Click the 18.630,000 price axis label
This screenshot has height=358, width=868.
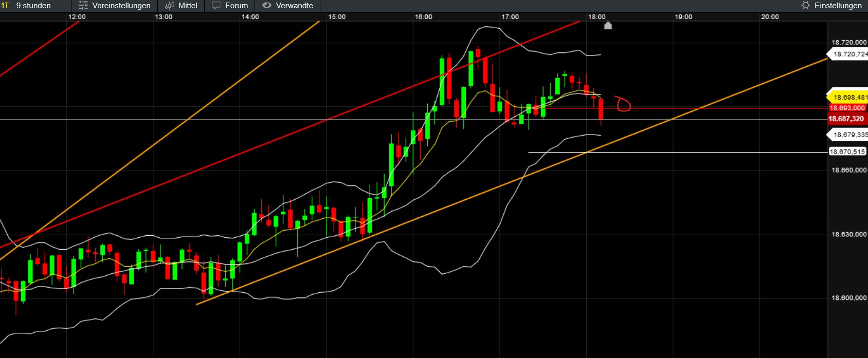tap(849, 234)
